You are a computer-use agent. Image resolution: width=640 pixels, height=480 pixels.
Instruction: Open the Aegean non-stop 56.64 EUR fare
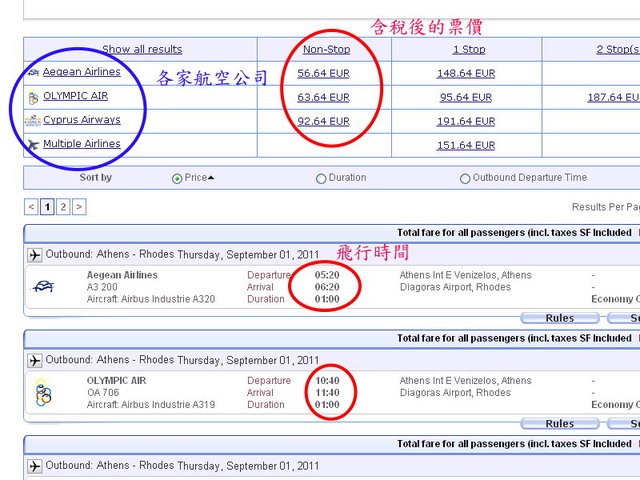coord(323,73)
